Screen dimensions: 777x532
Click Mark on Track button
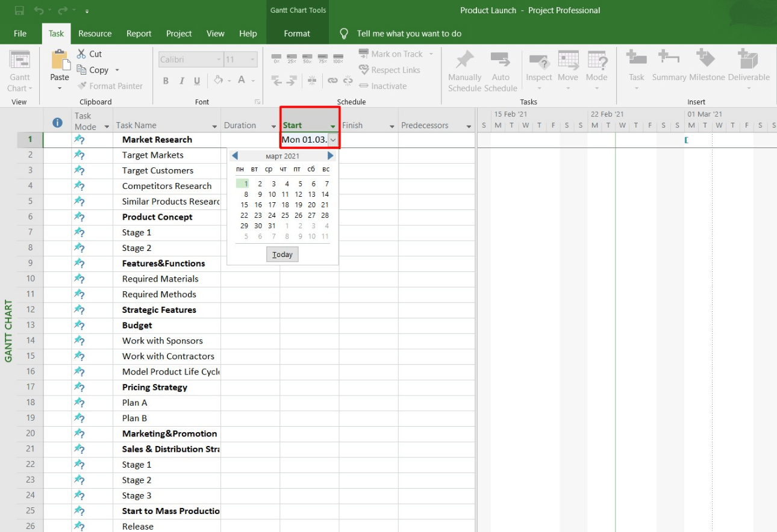pos(390,54)
